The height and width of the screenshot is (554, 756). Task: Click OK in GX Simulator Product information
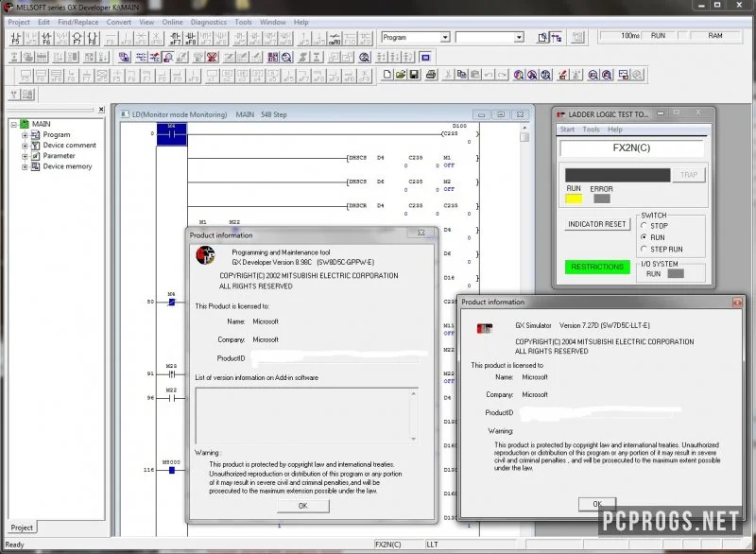(x=597, y=504)
